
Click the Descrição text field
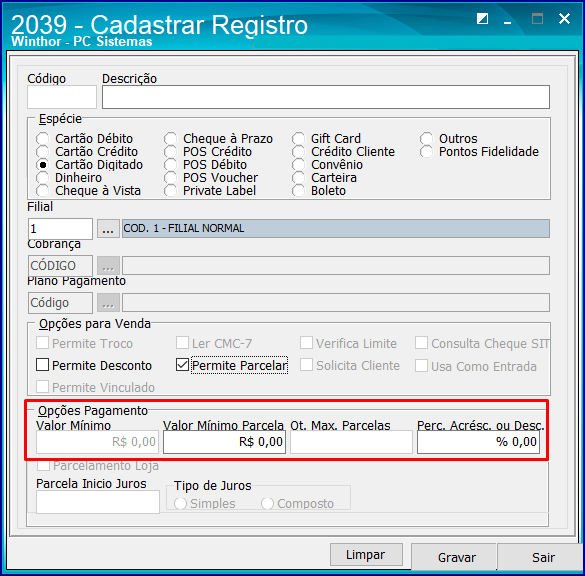click(326, 97)
